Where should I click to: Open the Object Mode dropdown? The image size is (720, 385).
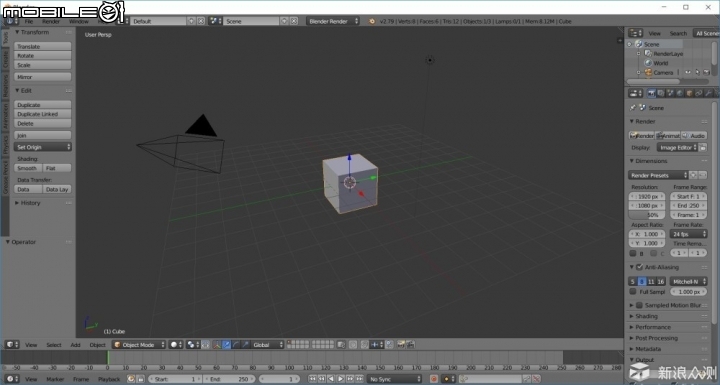coord(139,345)
